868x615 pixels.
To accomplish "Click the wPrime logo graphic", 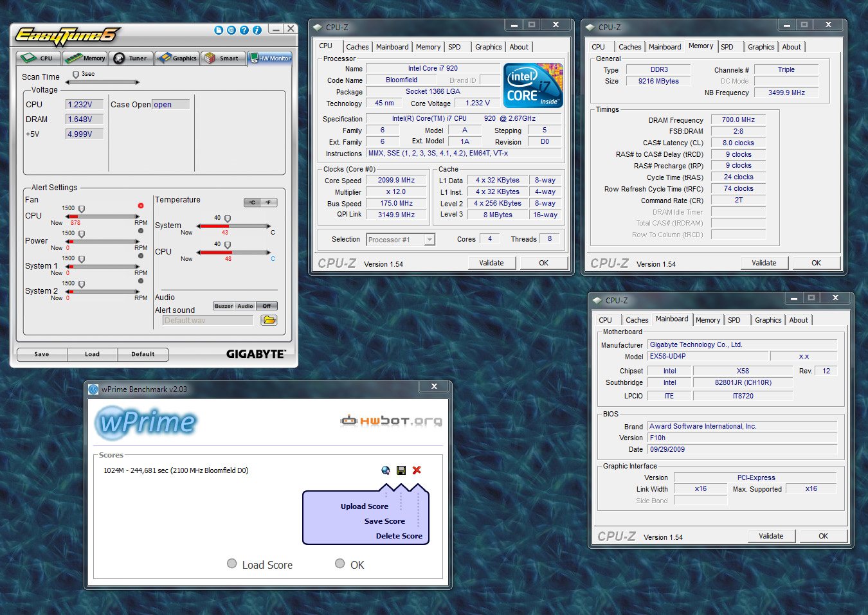I will (147, 423).
